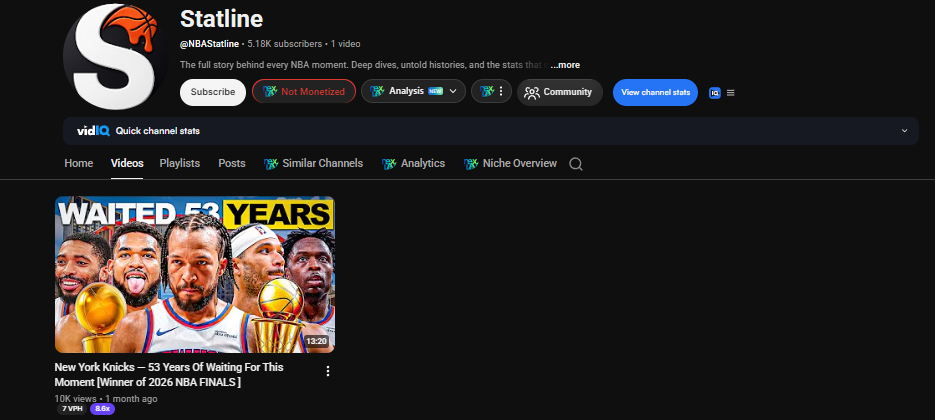Select the Videos tab
Viewport: 935px width, 420px height.
click(127, 163)
